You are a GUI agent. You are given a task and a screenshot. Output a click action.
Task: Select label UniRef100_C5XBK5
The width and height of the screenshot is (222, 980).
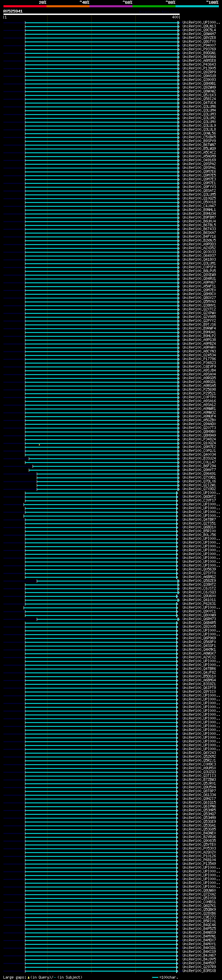(199, 137)
